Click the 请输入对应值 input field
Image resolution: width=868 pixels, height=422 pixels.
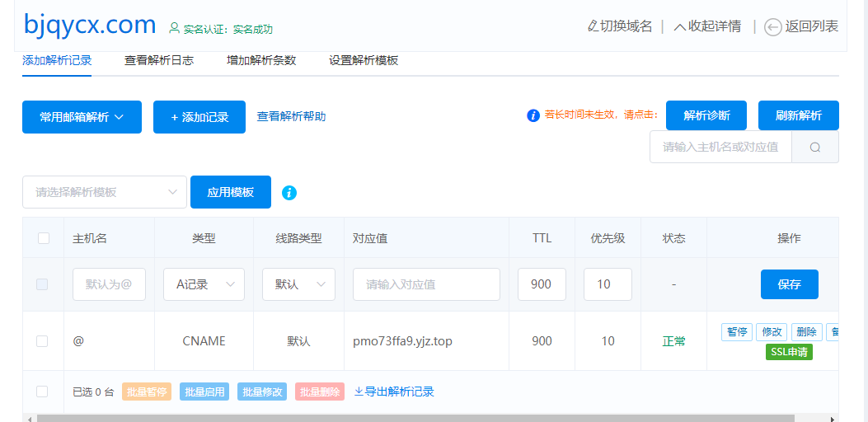[426, 284]
